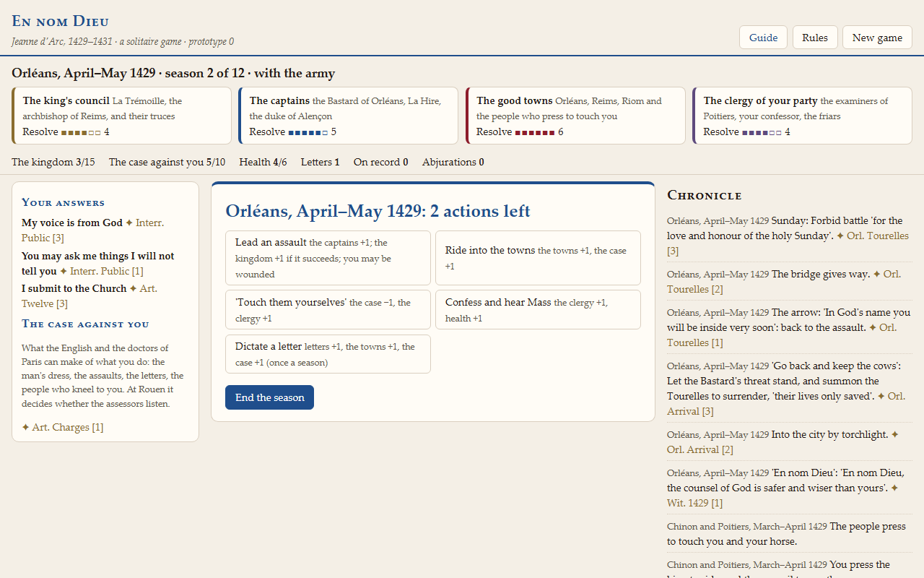924x578 pixels.
Task: Click chronicle entry 'Into the city by torchlight.'
Action: [x=829, y=434]
